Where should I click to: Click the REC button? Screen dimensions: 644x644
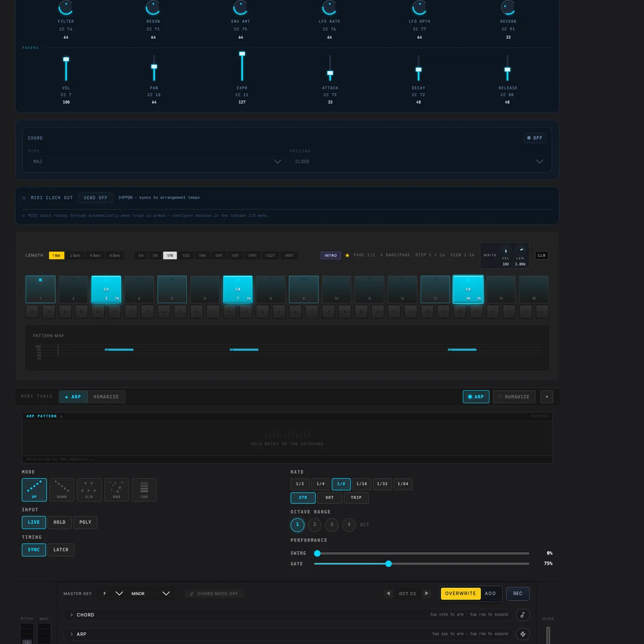[x=518, y=594]
